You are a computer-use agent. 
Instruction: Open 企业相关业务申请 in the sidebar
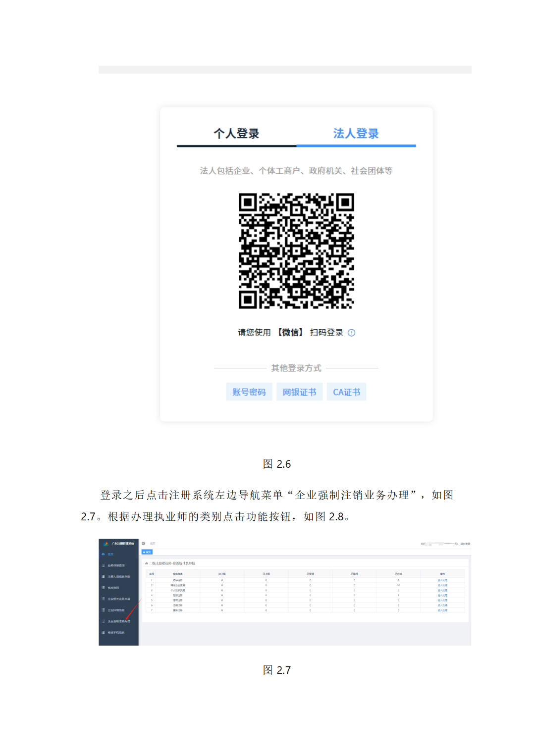pos(119,599)
